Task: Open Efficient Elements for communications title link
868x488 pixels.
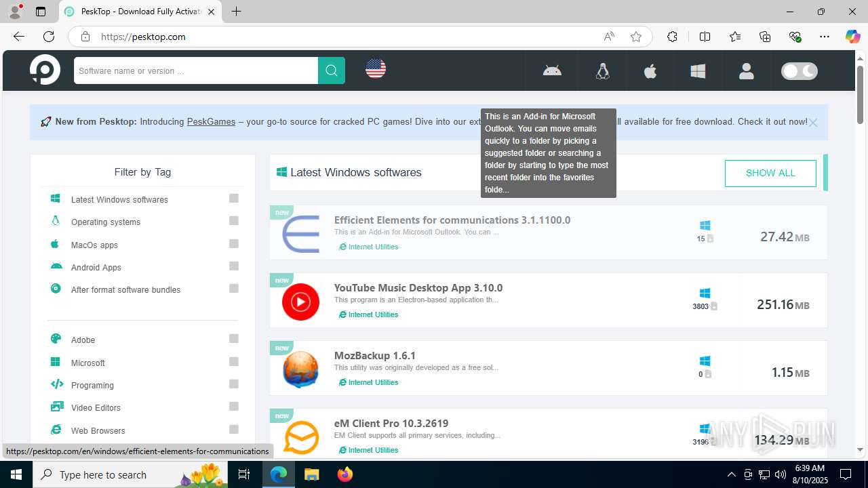Action: pyautogui.click(x=452, y=220)
